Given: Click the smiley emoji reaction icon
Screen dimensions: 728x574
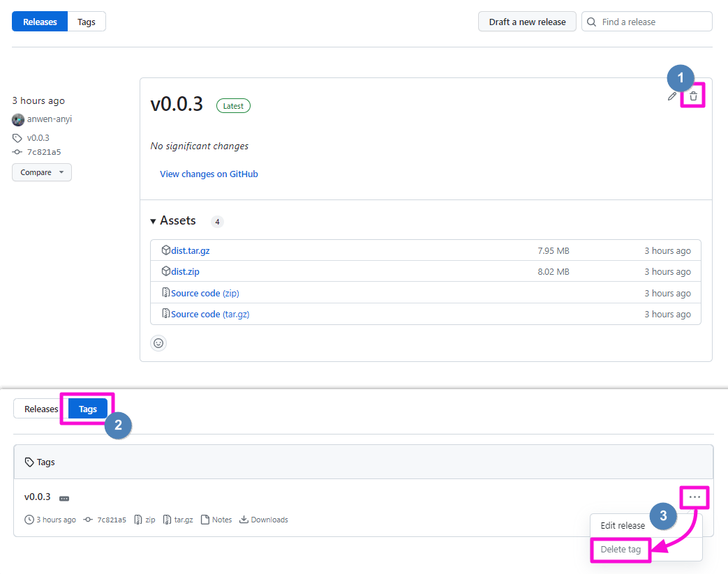Looking at the screenshot, I should (x=158, y=343).
